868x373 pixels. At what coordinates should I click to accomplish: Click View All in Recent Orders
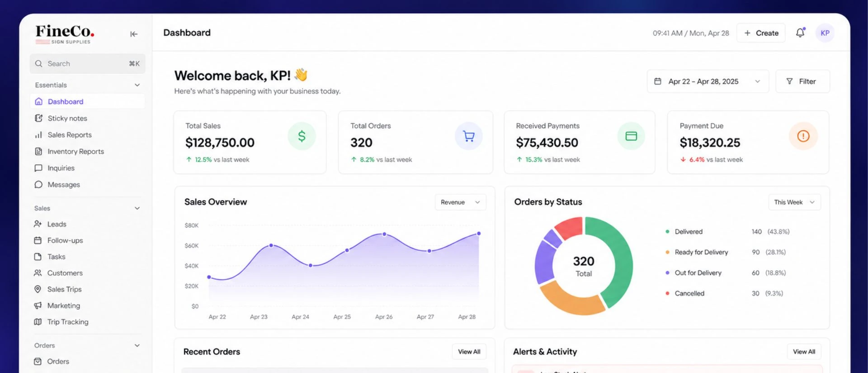tap(469, 352)
